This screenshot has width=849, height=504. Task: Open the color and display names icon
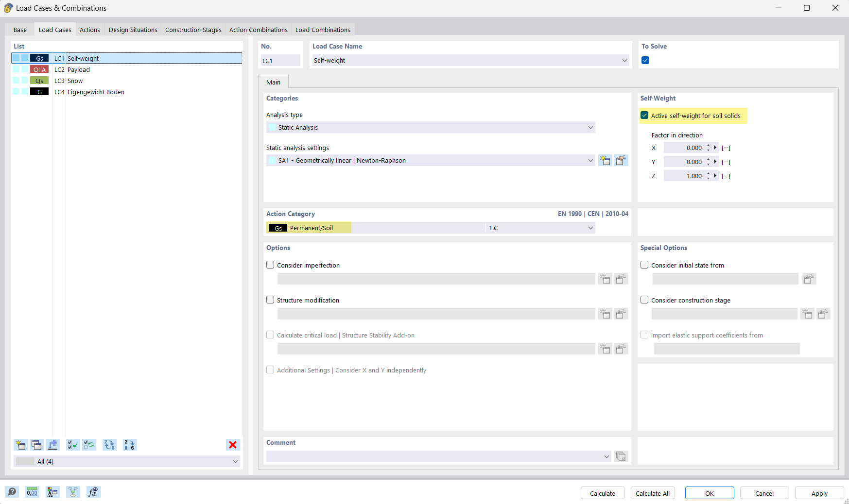(x=52, y=492)
